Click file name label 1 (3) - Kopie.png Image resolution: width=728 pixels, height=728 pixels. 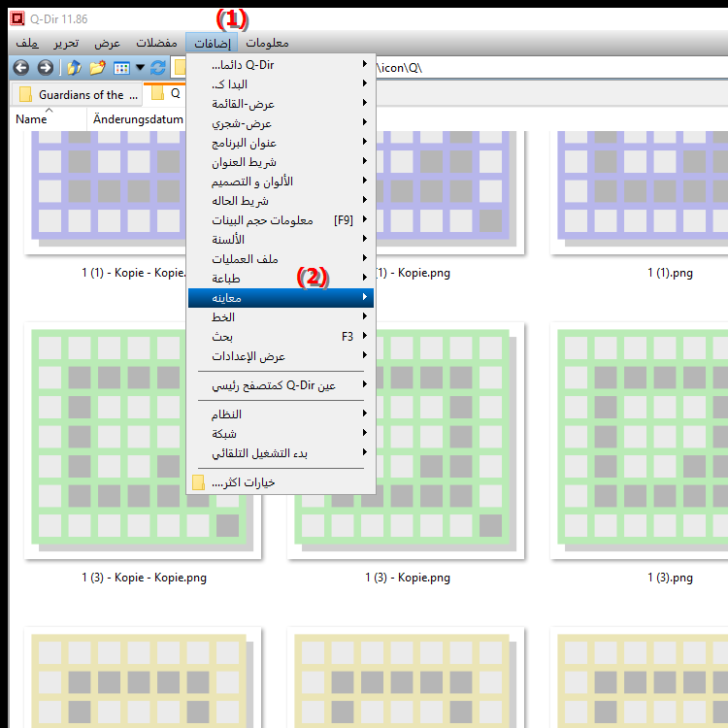point(407,578)
